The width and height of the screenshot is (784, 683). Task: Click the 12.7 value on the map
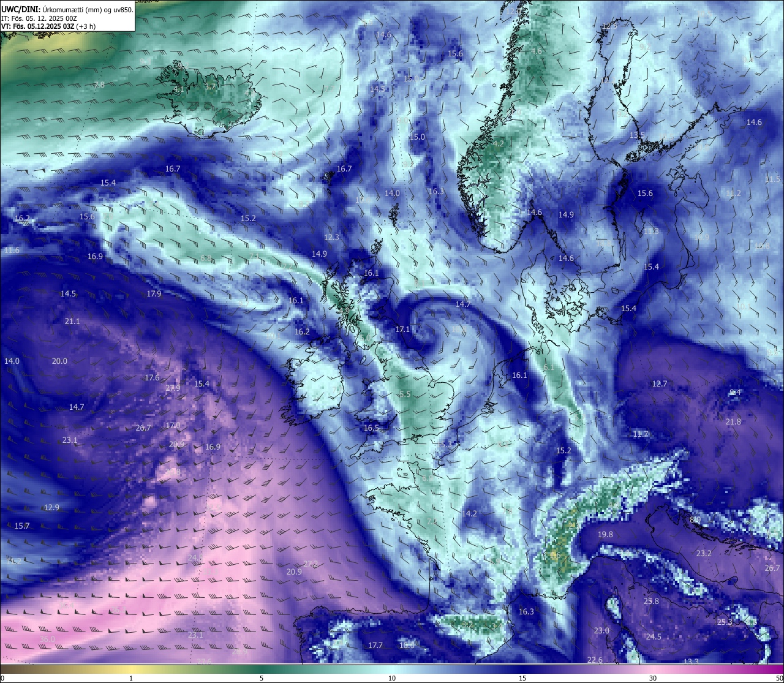click(659, 384)
